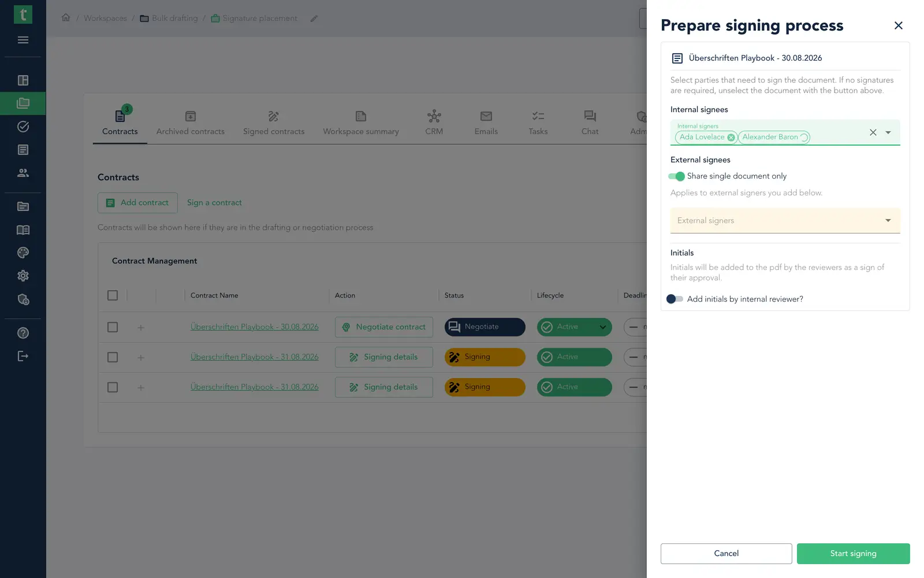
Task: Switch to the Archived contracts tab
Action: [191, 123]
